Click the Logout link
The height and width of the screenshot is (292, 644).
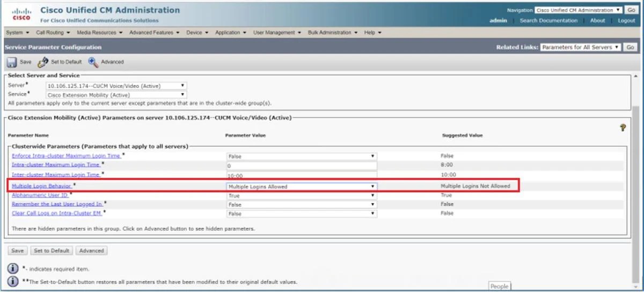point(626,20)
